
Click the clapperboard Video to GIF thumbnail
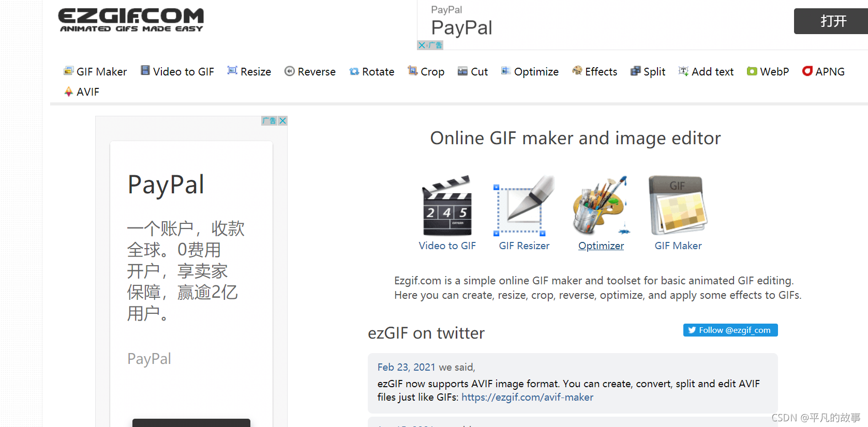pos(447,205)
